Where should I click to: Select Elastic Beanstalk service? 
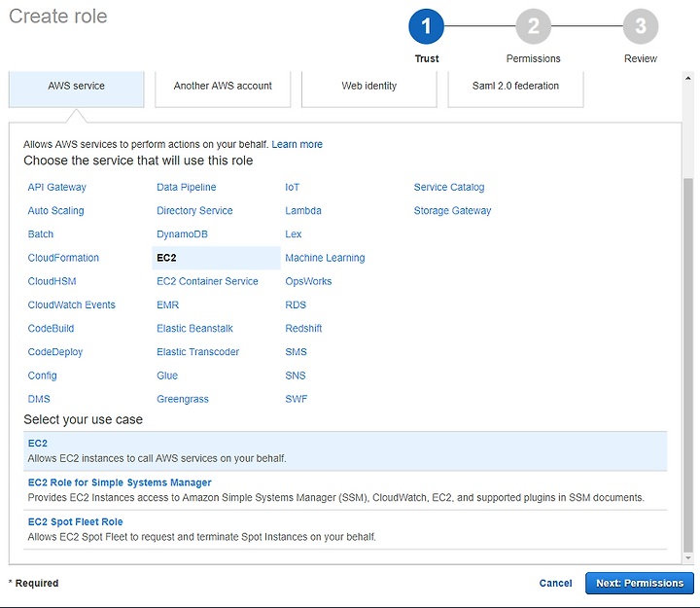194,329
